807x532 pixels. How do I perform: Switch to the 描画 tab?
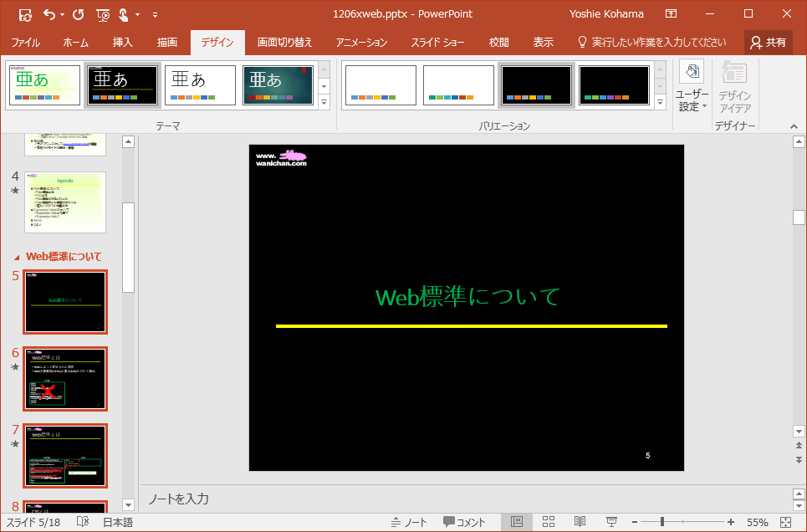pos(166,42)
